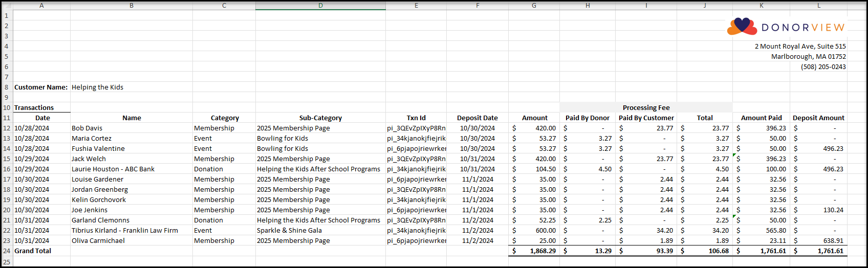Select Grand Total amount 1,868.29 cell
The image size is (868, 268).
(534, 251)
